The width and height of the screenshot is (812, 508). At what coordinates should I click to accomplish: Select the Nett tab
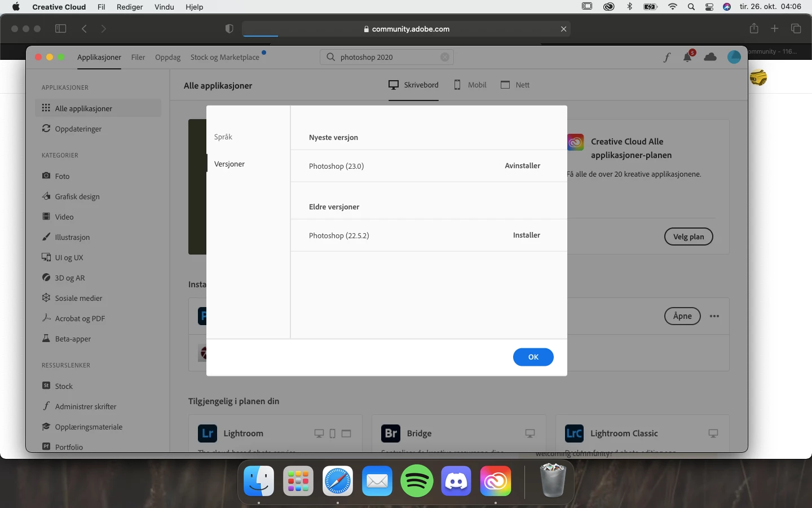pos(515,85)
